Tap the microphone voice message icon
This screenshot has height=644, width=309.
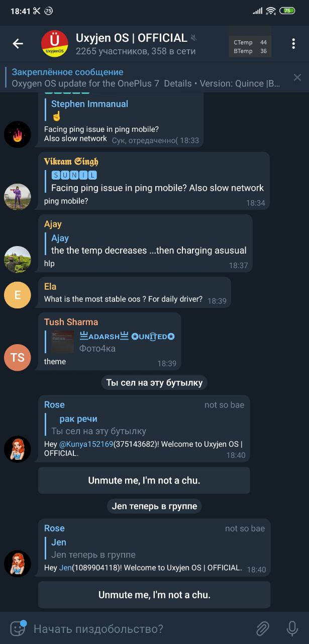click(292, 628)
